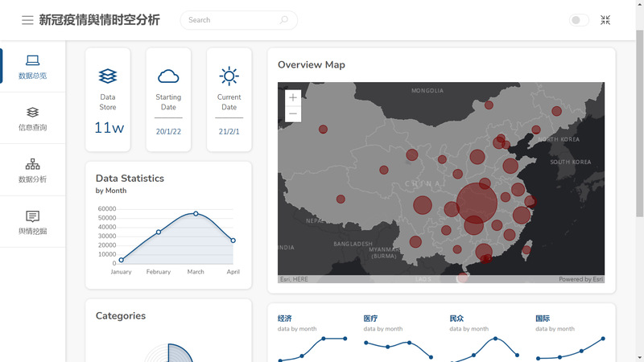Click the Data Store layers icon
The width and height of the screenshot is (644, 362).
[x=108, y=76]
